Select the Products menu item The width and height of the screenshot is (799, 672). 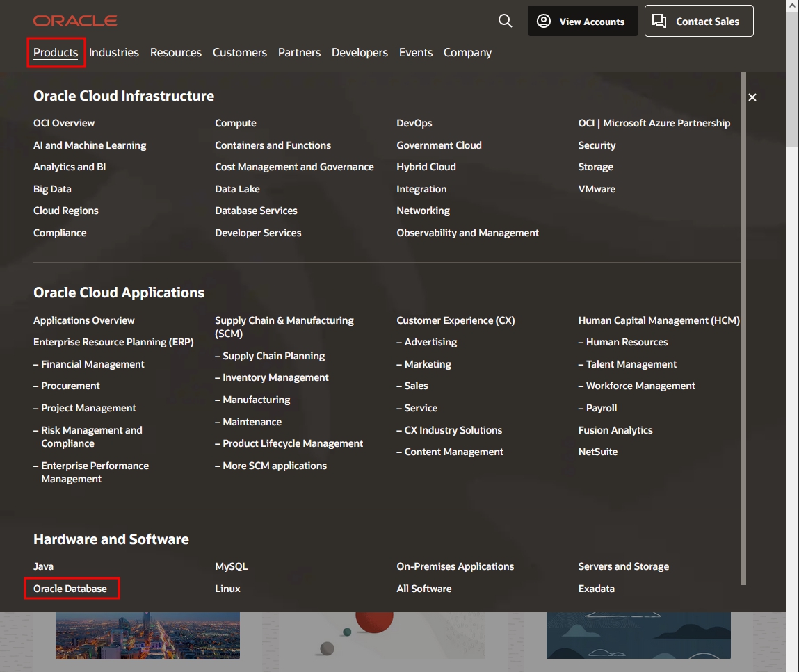pos(56,52)
